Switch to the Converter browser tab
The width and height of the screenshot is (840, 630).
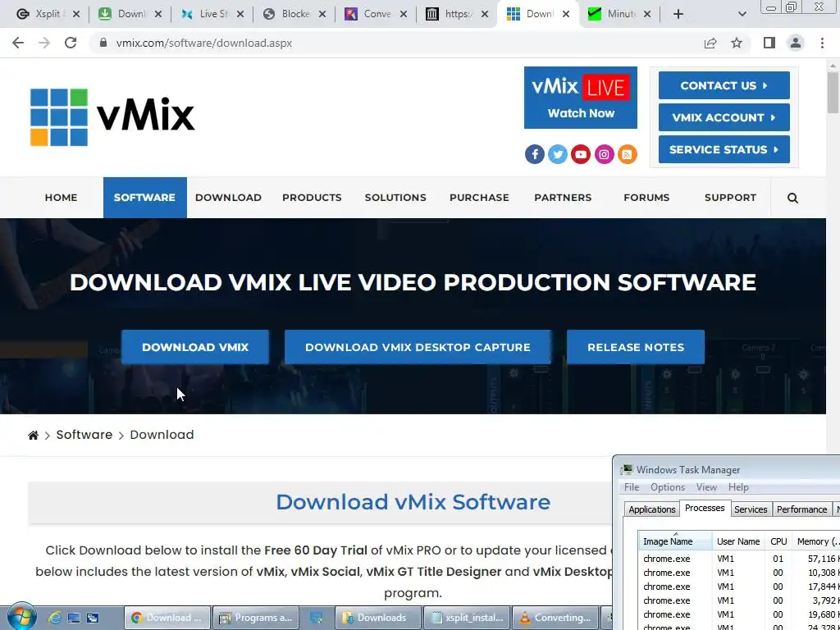pos(376,15)
